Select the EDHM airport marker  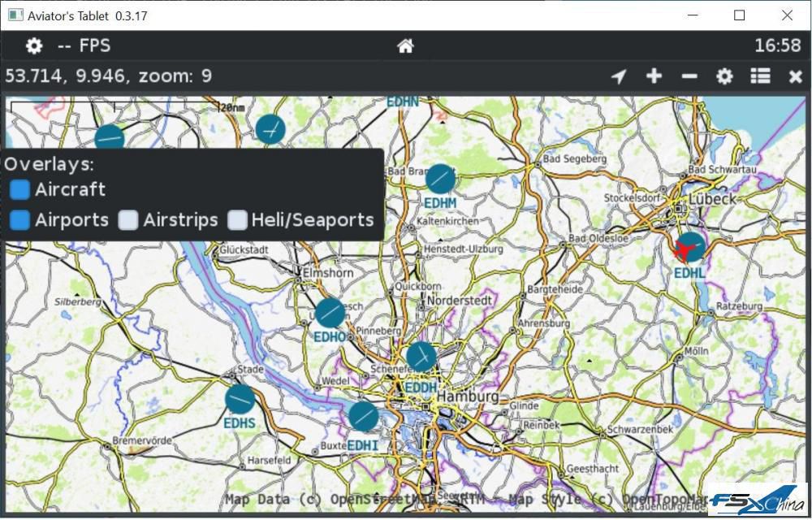[x=440, y=179]
